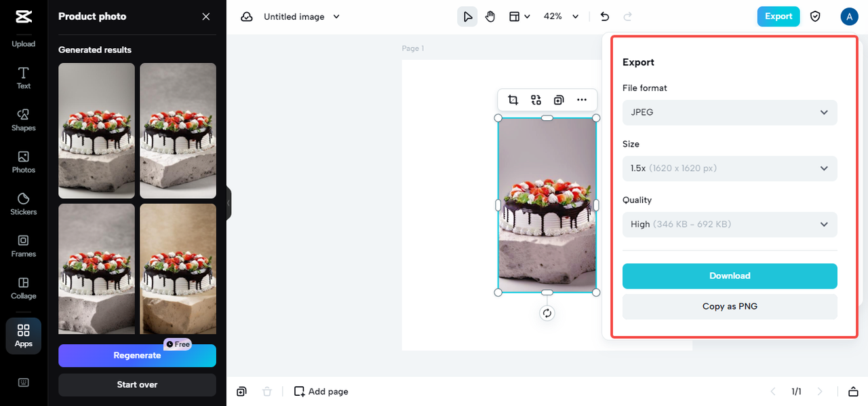Image resolution: width=868 pixels, height=406 pixels.
Task: Open the Apps panel
Action: (x=23, y=336)
